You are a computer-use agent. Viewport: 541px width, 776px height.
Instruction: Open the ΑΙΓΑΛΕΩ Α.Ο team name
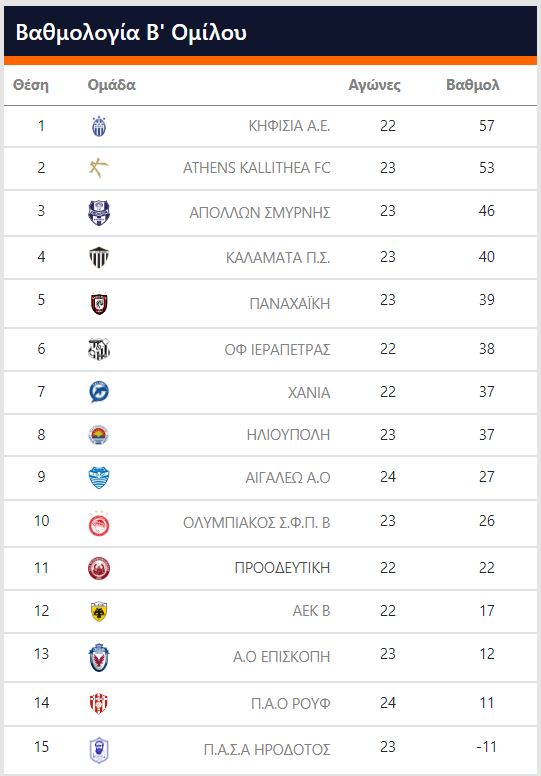click(288, 478)
